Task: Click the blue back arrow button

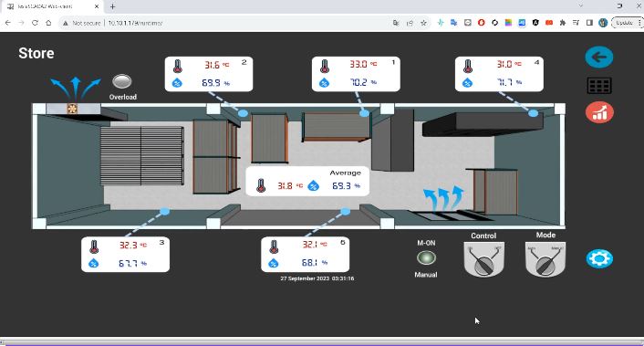Action: tap(598, 57)
